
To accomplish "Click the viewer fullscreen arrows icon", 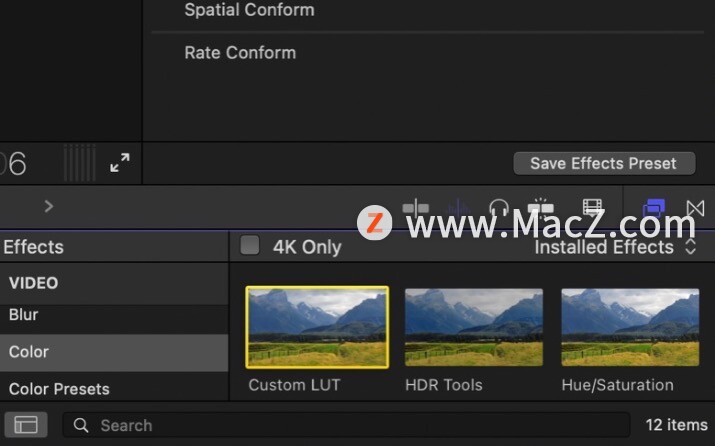I will pyautogui.click(x=120, y=163).
